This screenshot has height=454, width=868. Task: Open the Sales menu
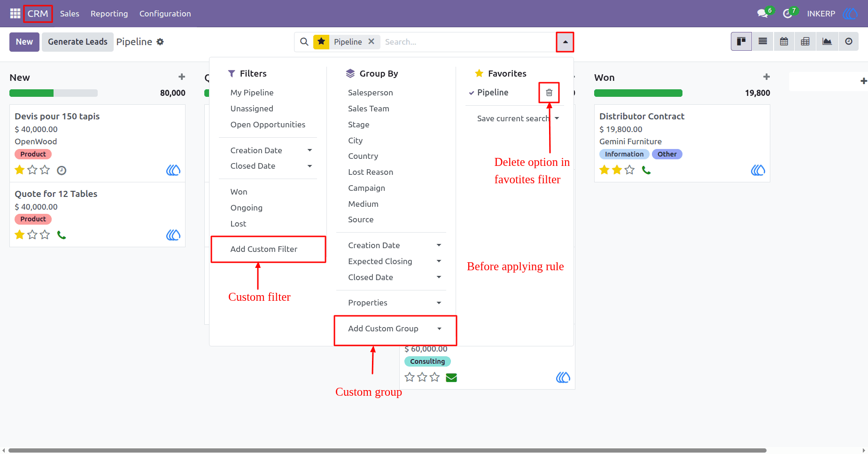[70, 14]
